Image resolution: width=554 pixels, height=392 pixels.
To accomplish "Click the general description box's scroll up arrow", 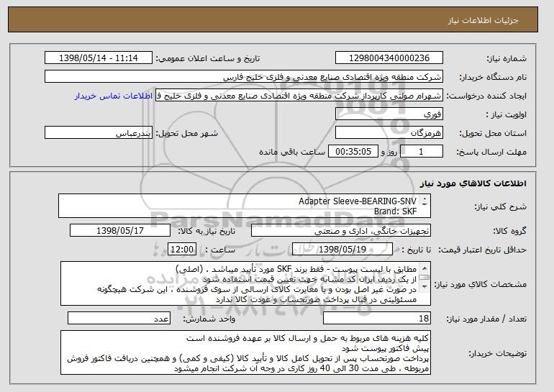I will click(424, 199).
